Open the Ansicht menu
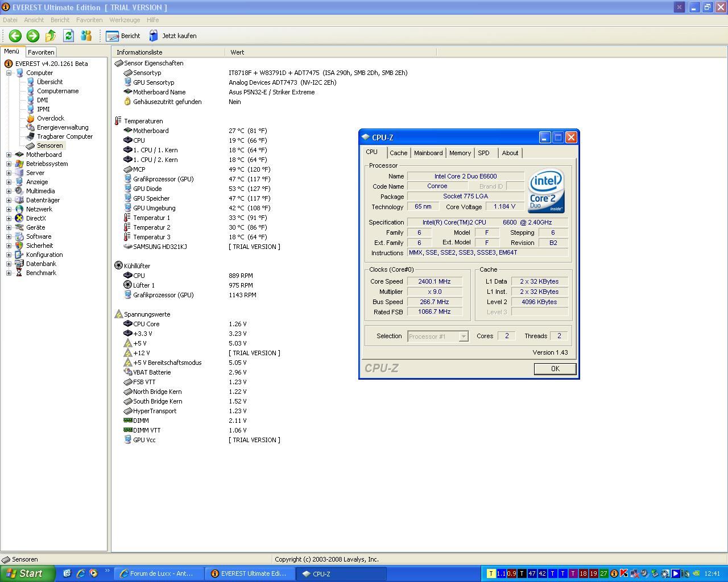The image size is (728, 582). click(34, 20)
